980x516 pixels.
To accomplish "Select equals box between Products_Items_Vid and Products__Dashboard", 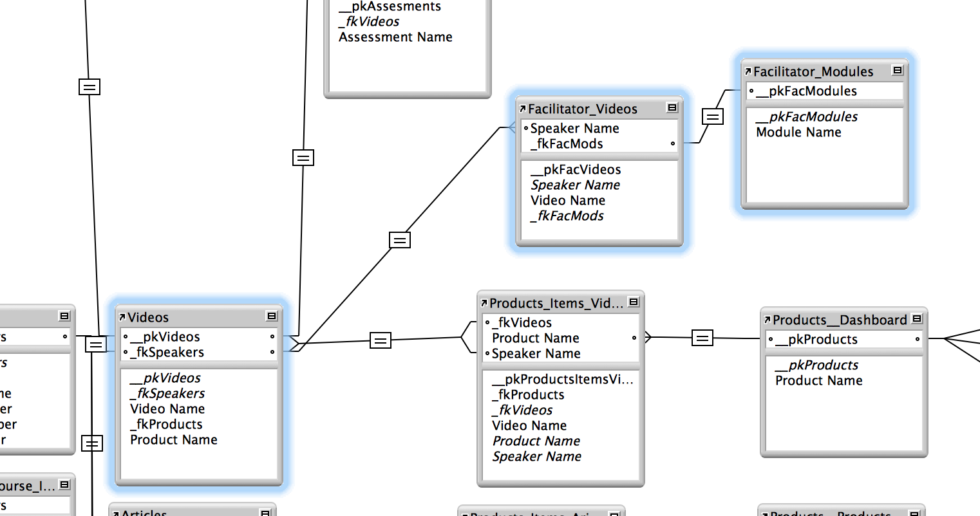I will click(x=702, y=338).
